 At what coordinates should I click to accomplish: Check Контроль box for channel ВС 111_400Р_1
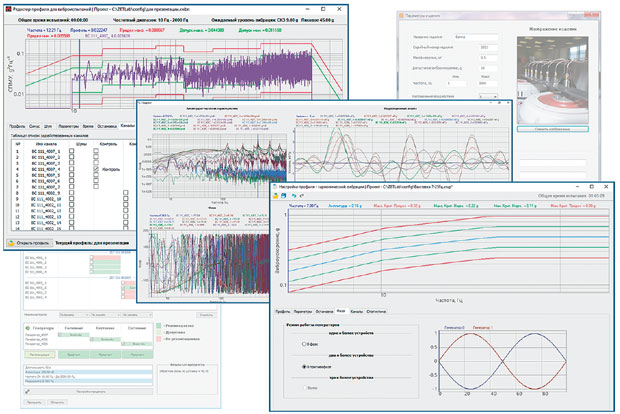tap(96, 151)
